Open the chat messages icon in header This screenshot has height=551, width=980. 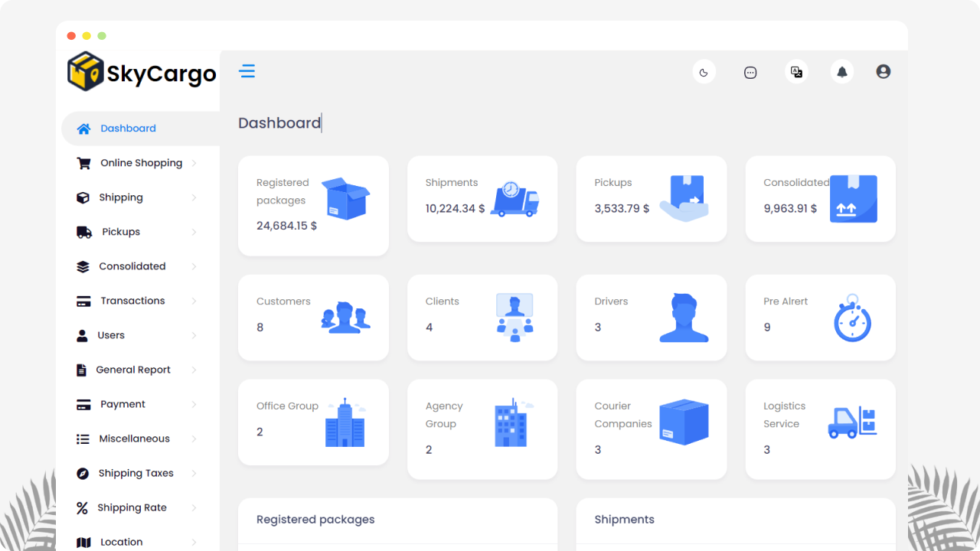(x=750, y=73)
